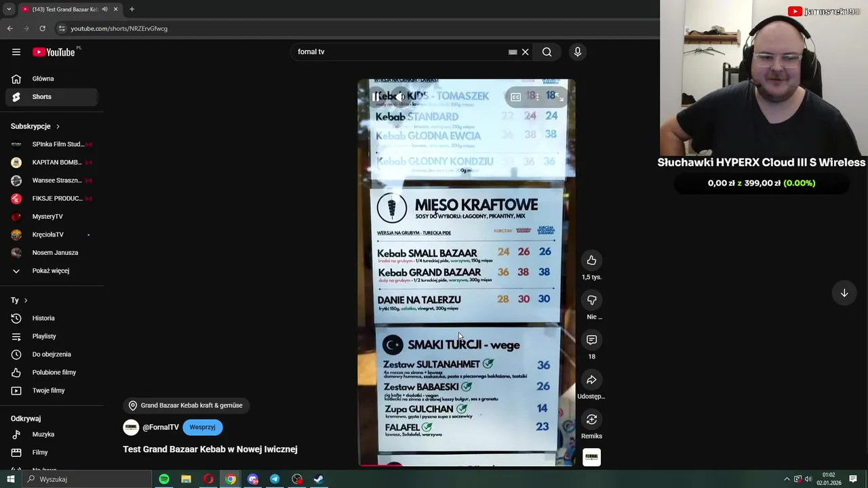The image size is (868, 488).
Task: Open Filmy under Odkrywaj
Action: 52,453
